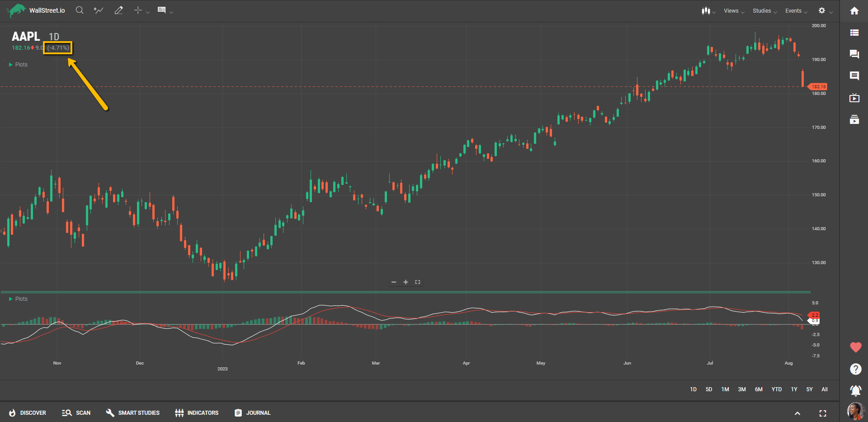Open the compare symbols chart icon
The height and width of the screenshot is (422, 868).
point(99,10)
